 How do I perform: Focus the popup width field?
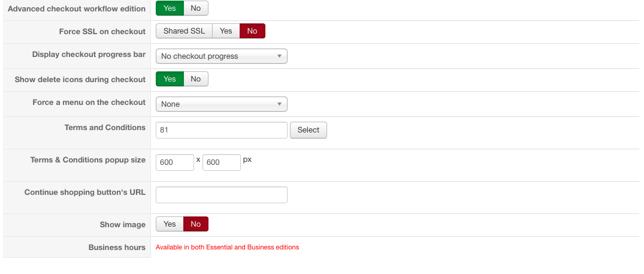point(174,162)
